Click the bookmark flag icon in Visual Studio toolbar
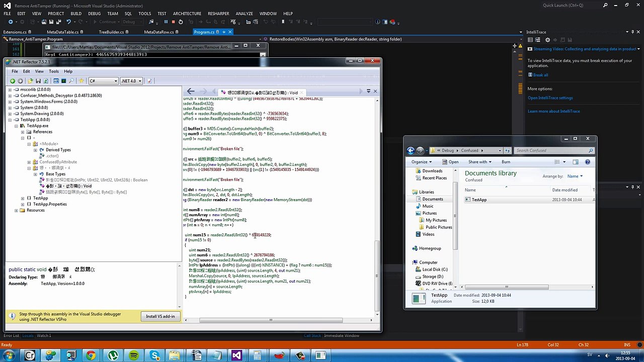Image resolution: width=644 pixels, height=362 pixels. 283,22
